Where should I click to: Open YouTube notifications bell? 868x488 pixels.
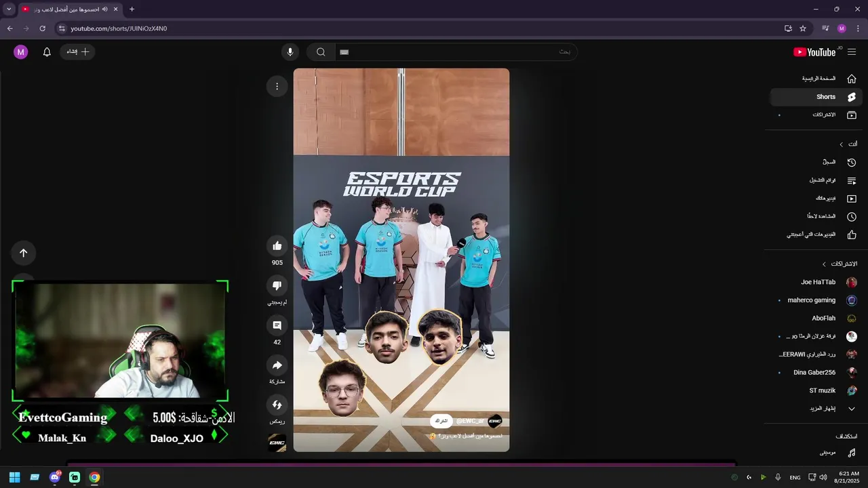coord(47,52)
